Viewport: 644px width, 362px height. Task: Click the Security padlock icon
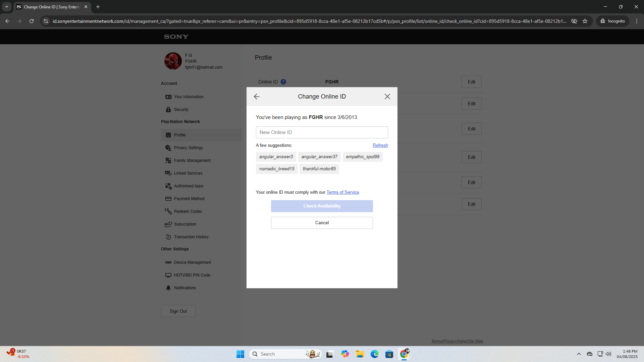[168, 110]
